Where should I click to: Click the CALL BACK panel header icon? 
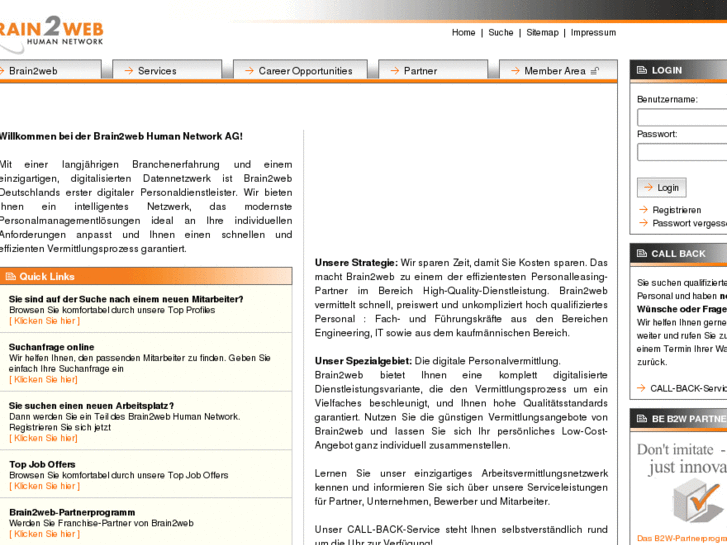[642, 253]
